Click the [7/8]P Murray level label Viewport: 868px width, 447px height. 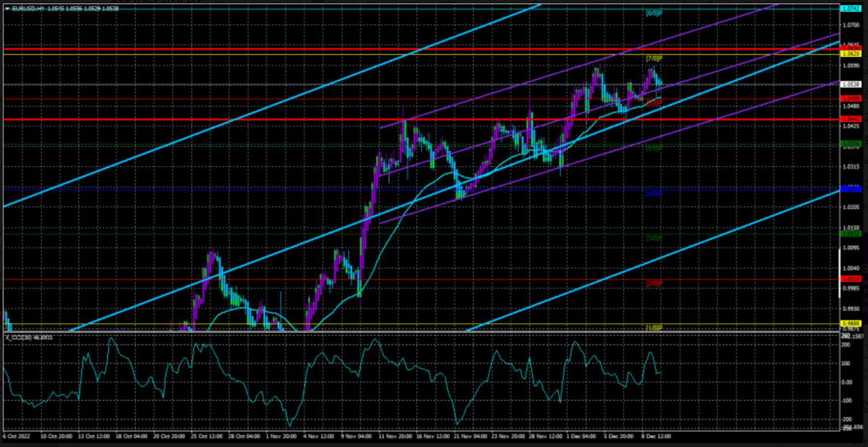[x=653, y=58]
